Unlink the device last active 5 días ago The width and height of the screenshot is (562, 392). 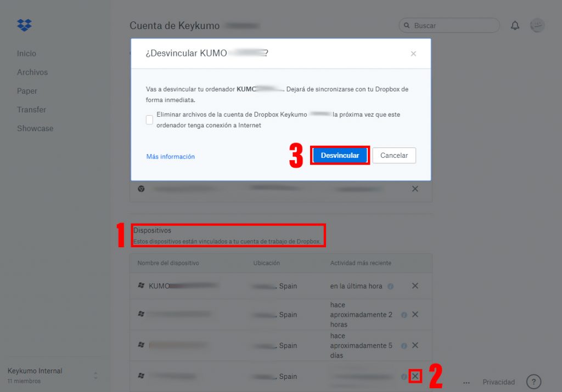pos(415,345)
